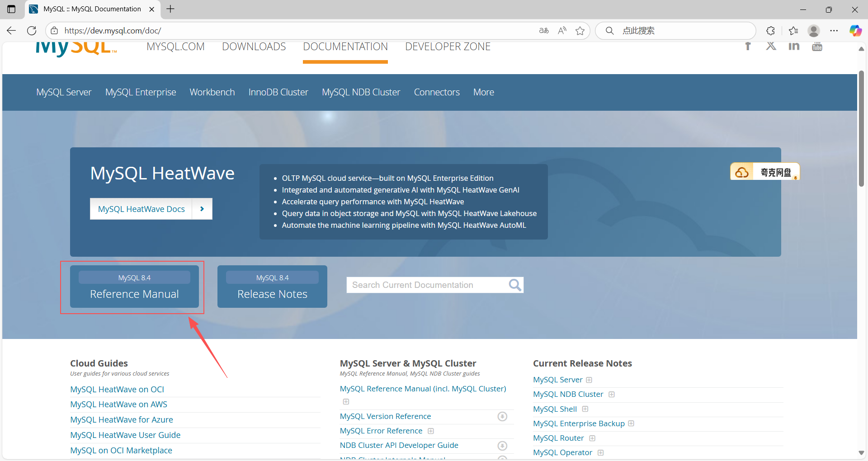Open MySQL HeatWave for Azure link
The width and height of the screenshot is (868, 461).
coord(122,420)
